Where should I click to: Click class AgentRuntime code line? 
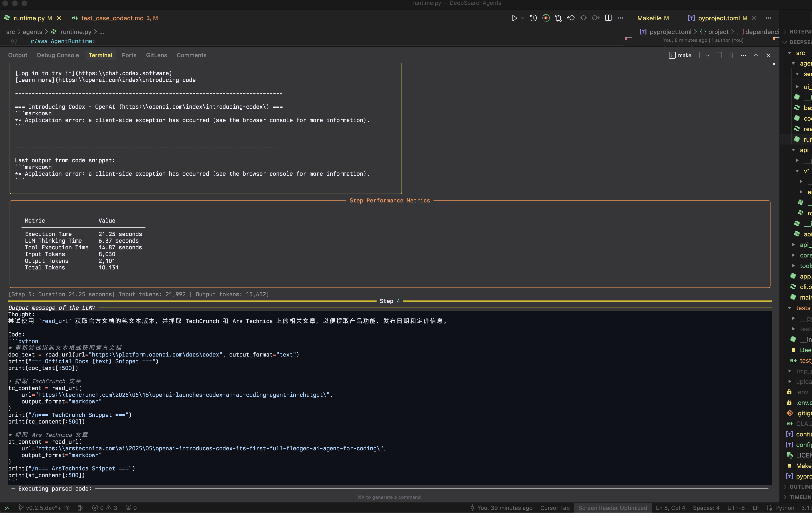pyautogui.click(x=63, y=41)
